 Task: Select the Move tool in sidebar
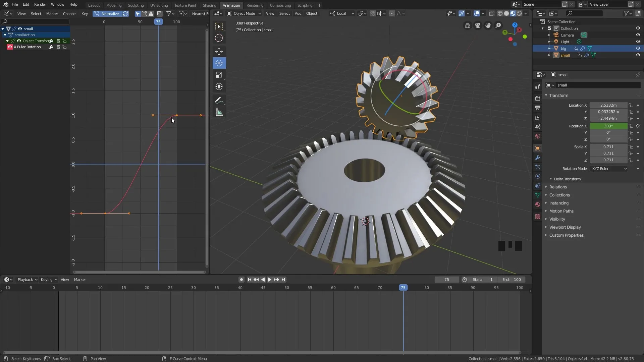pos(219,51)
